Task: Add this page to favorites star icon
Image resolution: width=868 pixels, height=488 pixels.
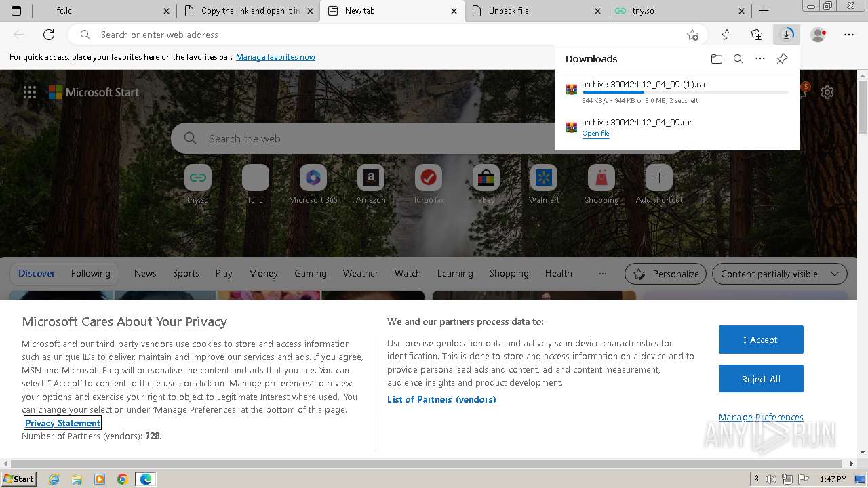Action: pyautogui.click(x=692, y=35)
